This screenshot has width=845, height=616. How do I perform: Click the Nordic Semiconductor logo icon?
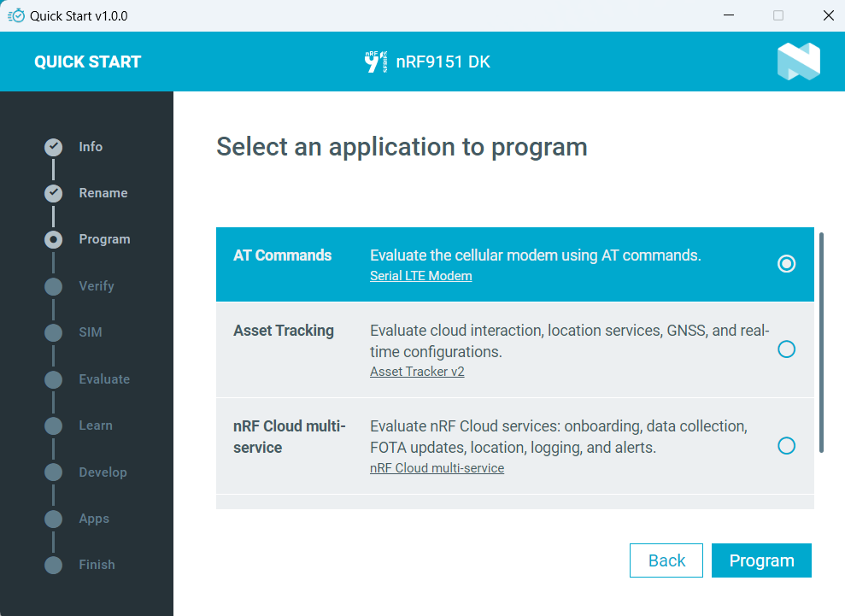[x=799, y=62]
